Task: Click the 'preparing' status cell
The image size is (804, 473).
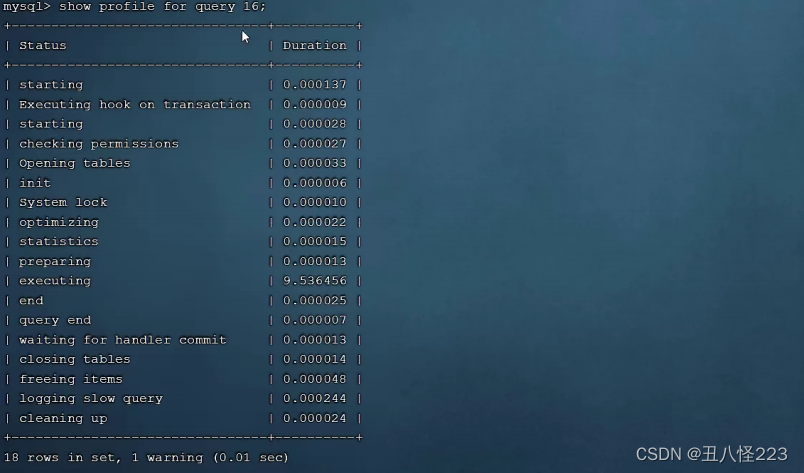Action: (x=55, y=262)
